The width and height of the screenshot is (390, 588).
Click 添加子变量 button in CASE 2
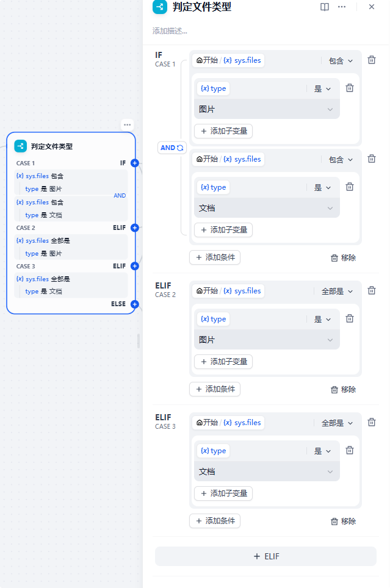[x=223, y=362]
